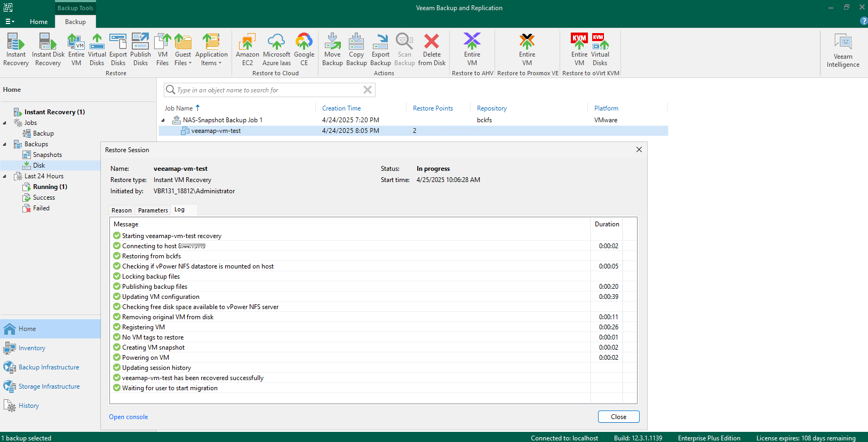
Task: Click the Message column header in log
Action: [350, 224]
